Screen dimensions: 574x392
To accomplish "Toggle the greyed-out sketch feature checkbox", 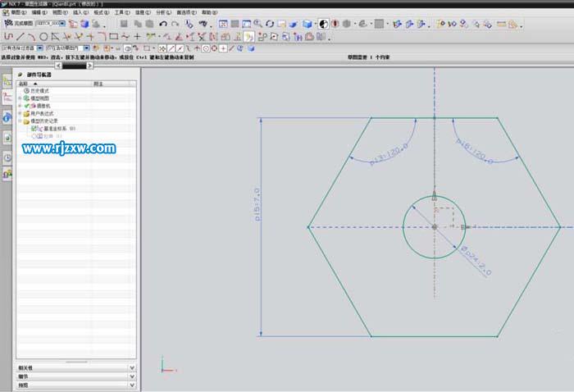I will point(34,136).
